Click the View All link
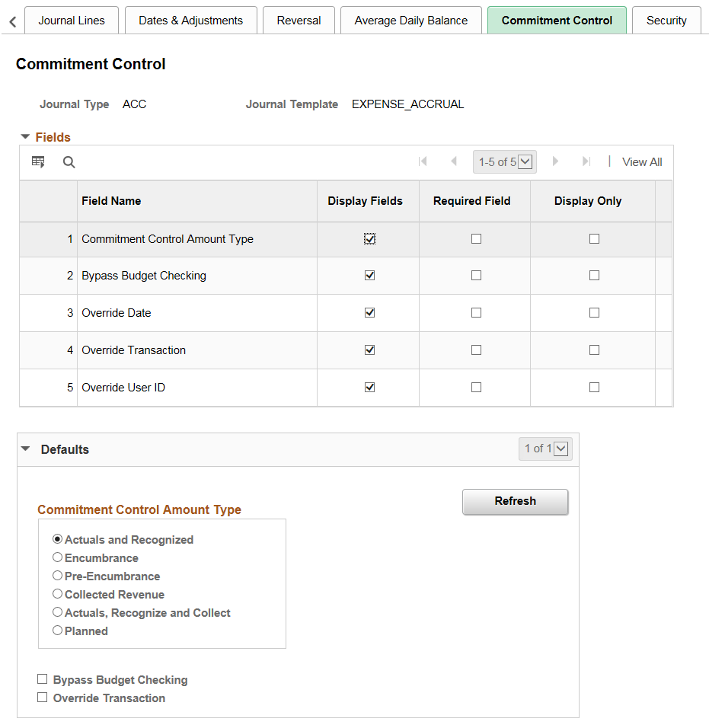709x728 pixels. pyautogui.click(x=641, y=161)
